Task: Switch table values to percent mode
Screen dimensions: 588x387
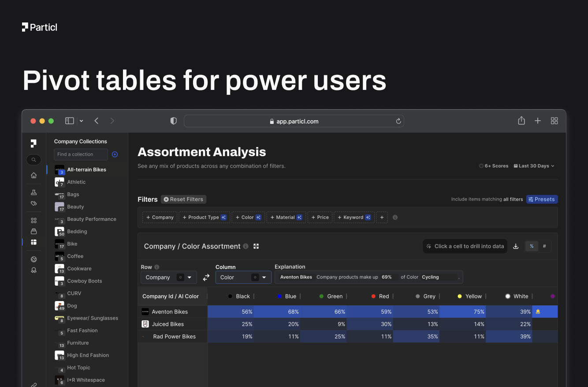Action: [532, 246]
